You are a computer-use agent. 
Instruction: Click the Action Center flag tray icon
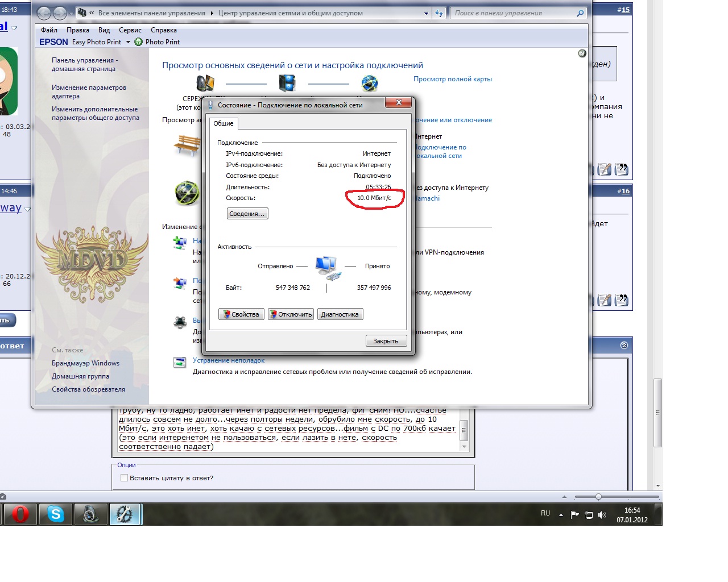point(574,515)
